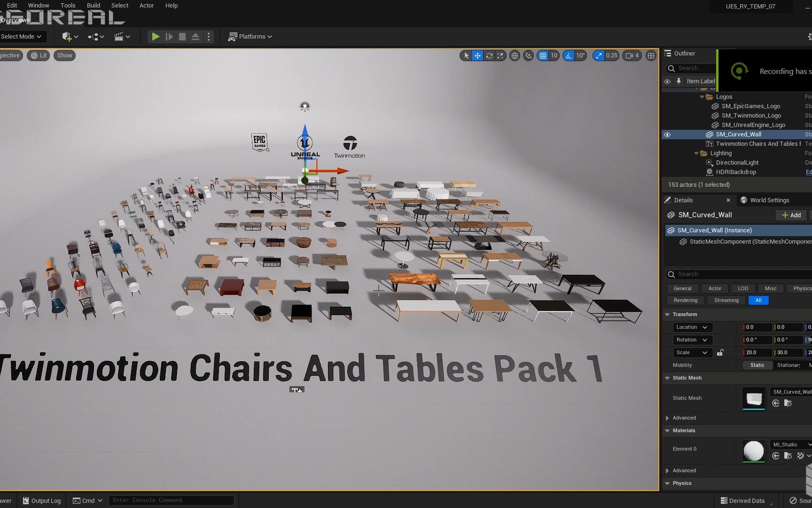Select SM_UnrealEngine_Logo in Outliner
The image size is (812, 508).
click(x=753, y=125)
